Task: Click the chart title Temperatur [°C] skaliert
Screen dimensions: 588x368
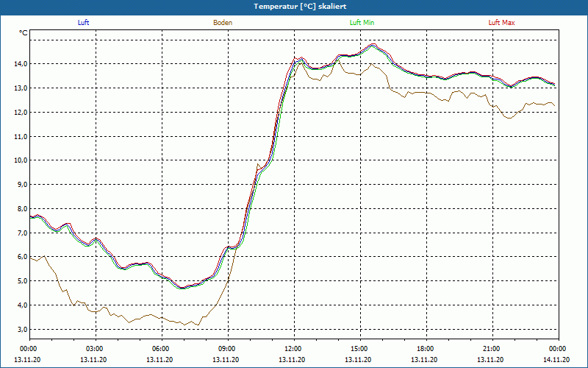Action: pos(300,7)
